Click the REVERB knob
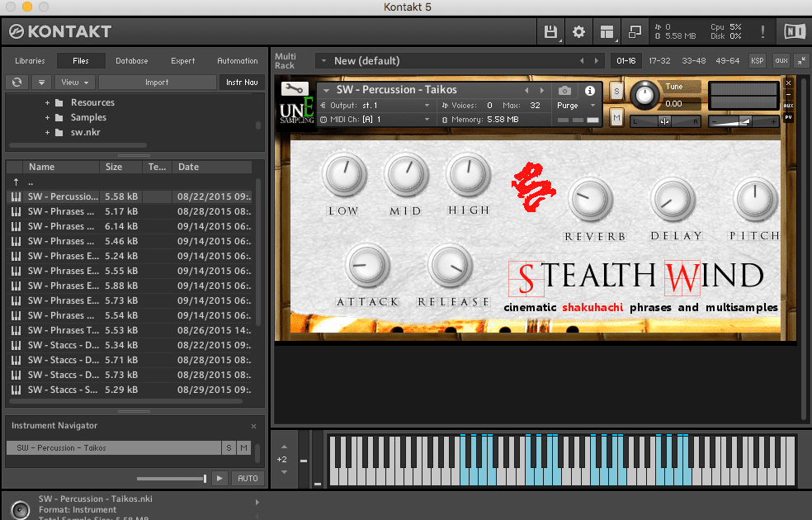Viewport: 812px width, 520px height. pyautogui.click(x=590, y=201)
